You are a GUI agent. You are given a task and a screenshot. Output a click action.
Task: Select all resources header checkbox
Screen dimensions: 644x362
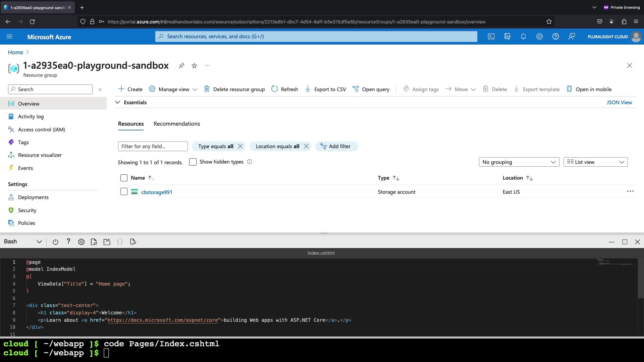[x=124, y=178]
